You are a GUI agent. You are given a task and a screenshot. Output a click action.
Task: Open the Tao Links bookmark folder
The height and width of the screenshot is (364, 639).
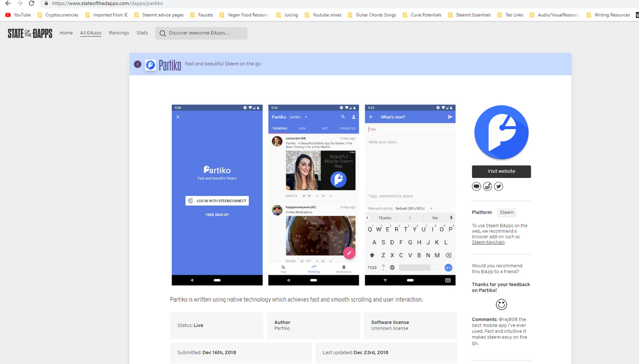pos(510,15)
